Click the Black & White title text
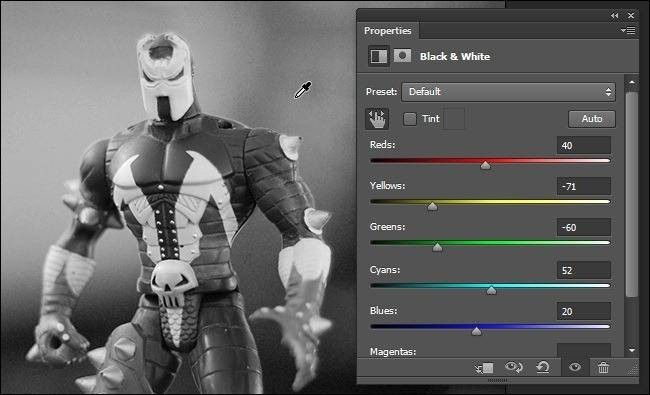The height and width of the screenshot is (395, 650). [455, 56]
